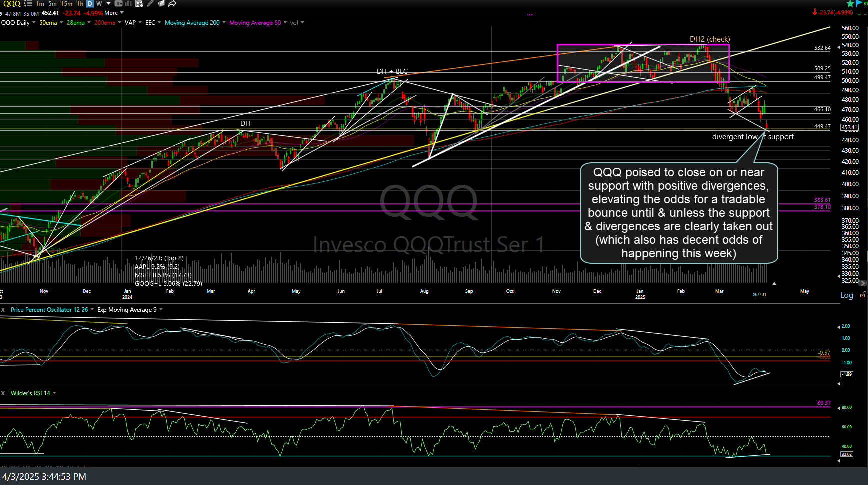The height and width of the screenshot is (485, 868).
Task: Toggle the price scale lock icon
Action: tap(862, 295)
